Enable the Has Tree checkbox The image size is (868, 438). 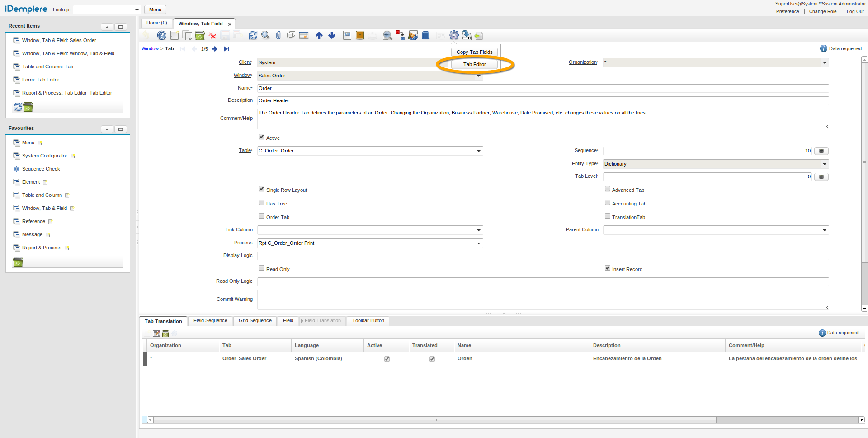[262, 203]
